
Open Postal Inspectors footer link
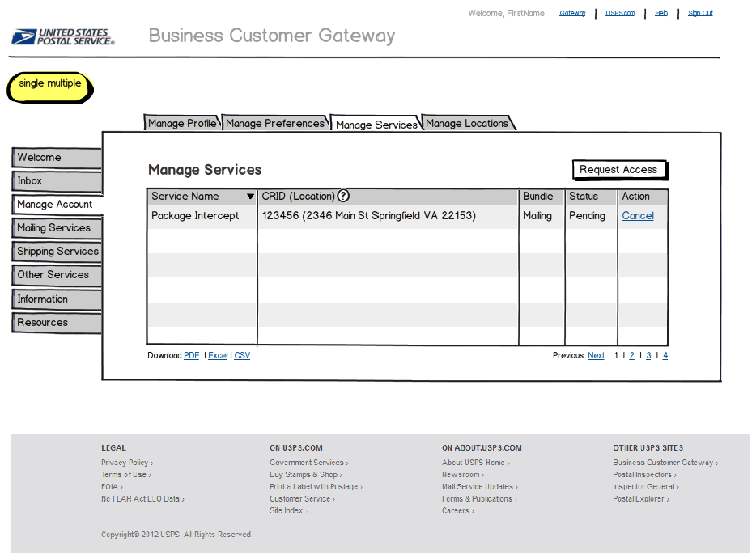[644, 475]
